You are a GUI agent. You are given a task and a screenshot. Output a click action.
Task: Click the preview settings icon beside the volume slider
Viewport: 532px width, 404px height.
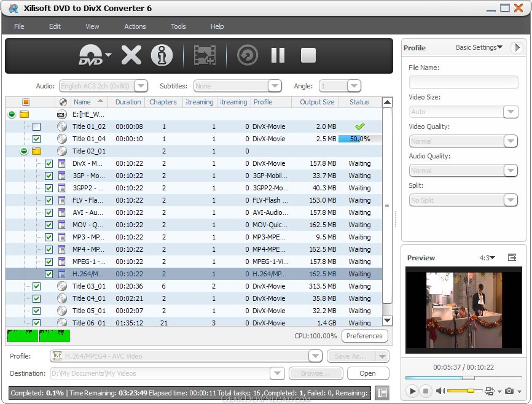490,391
